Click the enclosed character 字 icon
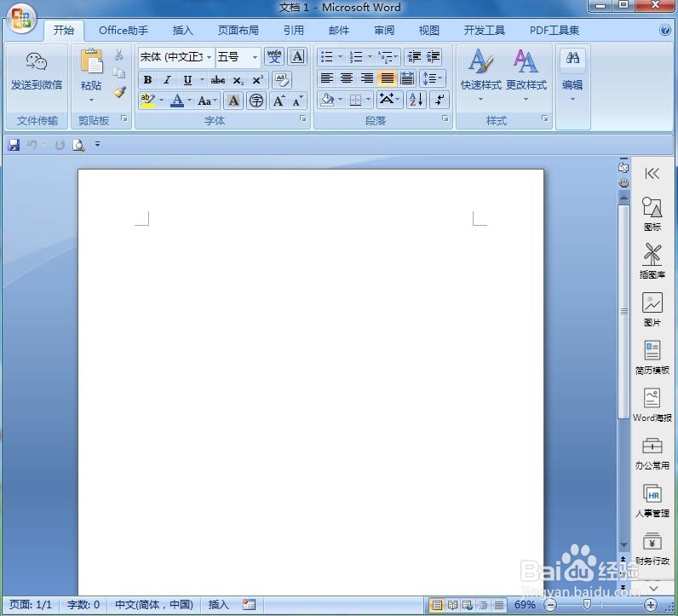The width and height of the screenshot is (678, 616). pos(256,101)
